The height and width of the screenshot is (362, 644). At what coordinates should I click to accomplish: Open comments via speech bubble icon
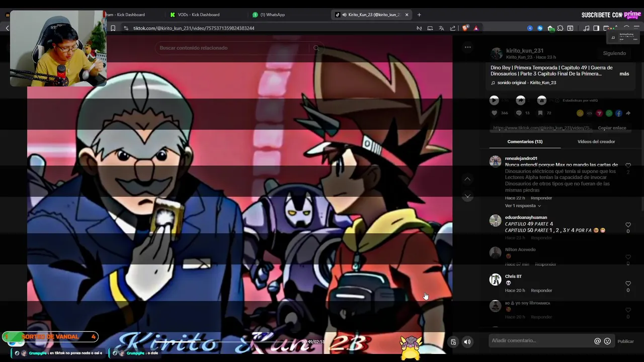(519, 113)
